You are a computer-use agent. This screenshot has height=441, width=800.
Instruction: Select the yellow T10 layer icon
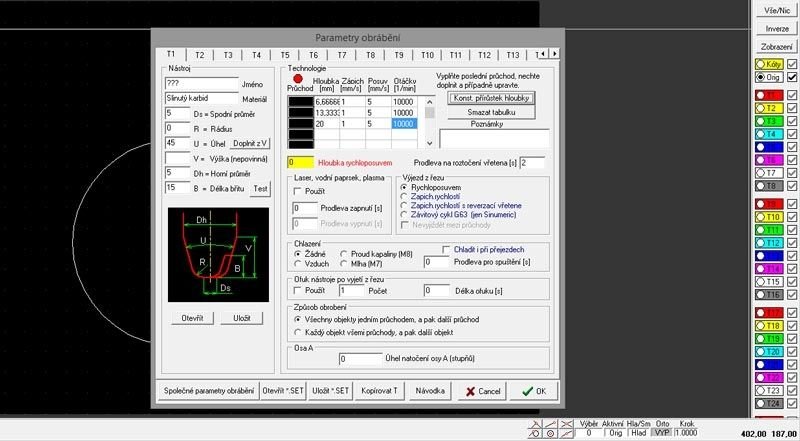coord(769,216)
